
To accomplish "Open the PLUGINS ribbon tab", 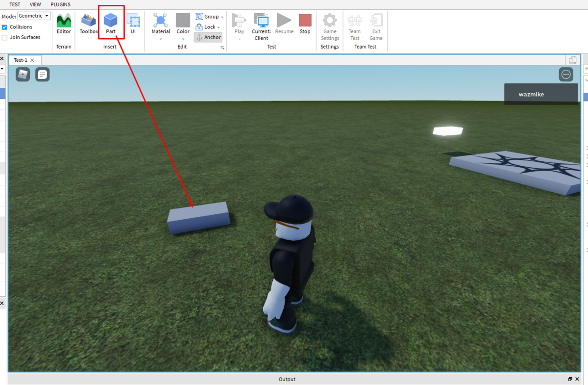I will pyautogui.click(x=61, y=4).
